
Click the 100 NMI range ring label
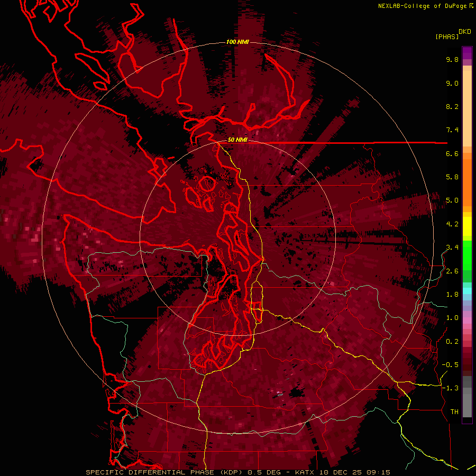click(x=237, y=42)
